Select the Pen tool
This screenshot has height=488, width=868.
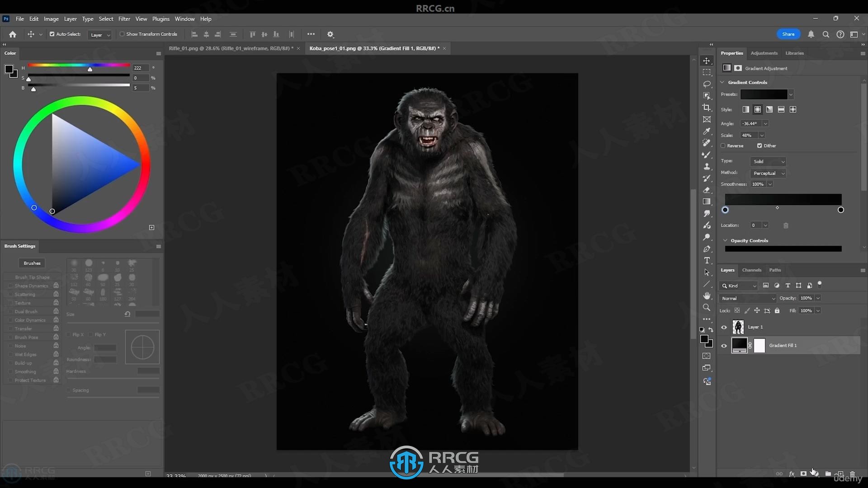[707, 249]
